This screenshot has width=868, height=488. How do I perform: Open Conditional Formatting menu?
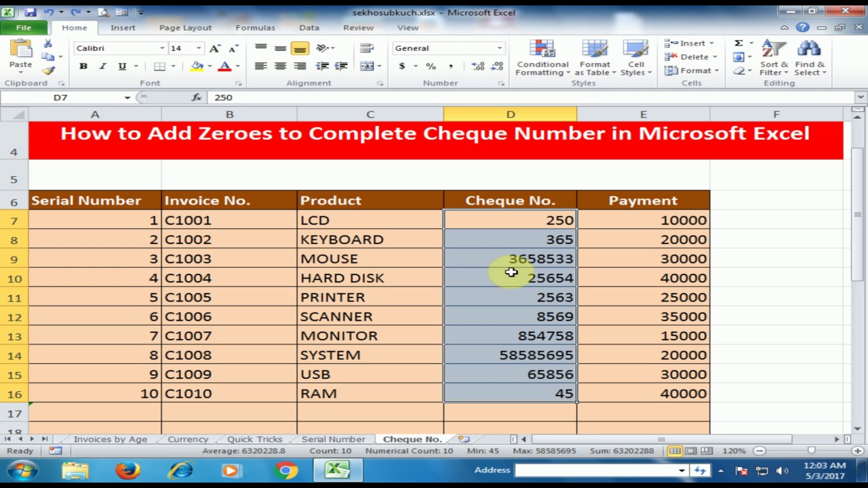(x=542, y=58)
